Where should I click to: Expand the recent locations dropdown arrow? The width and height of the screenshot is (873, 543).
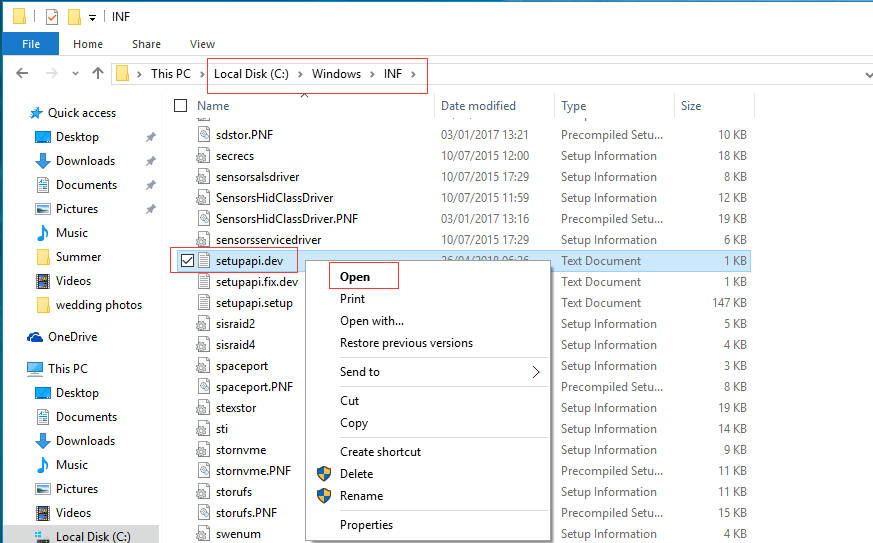pos(73,73)
